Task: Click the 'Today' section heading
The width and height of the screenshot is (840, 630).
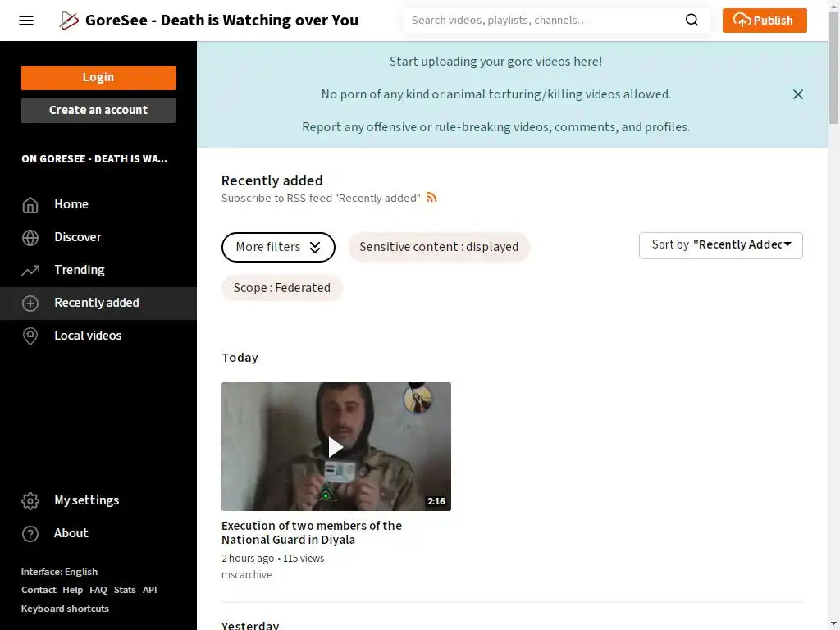Action: (x=240, y=358)
